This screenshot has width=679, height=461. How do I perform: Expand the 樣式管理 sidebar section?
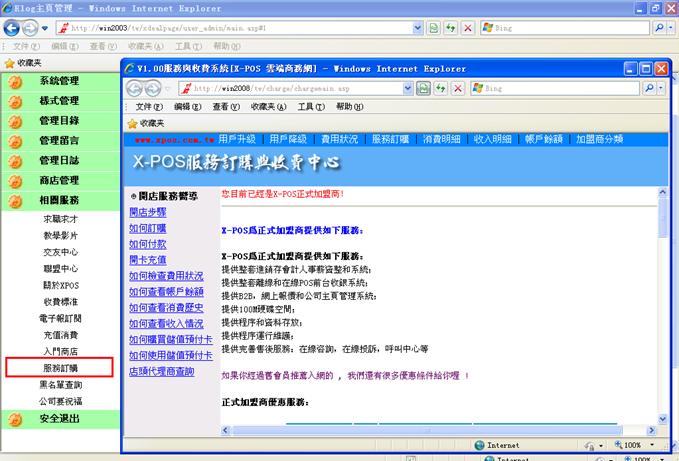pos(59,101)
